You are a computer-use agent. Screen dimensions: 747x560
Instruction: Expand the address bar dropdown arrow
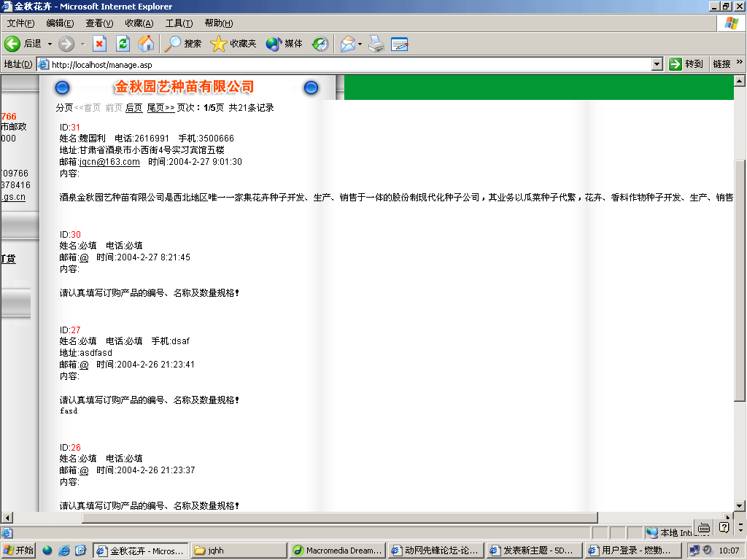657,64
